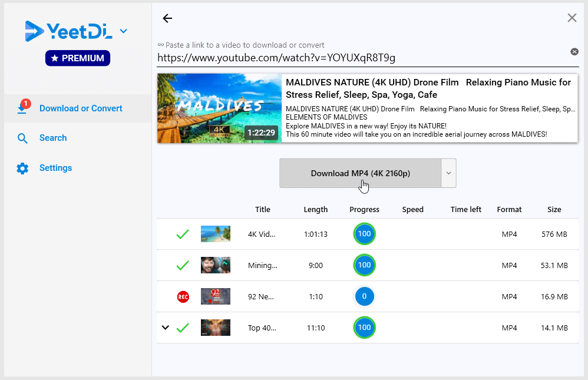Click the green checkmark on 4K Vid row

click(x=183, y=234)
